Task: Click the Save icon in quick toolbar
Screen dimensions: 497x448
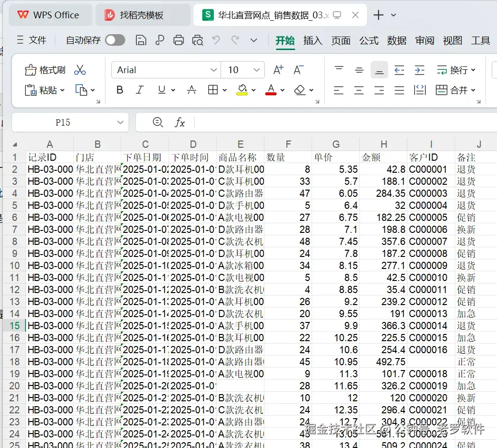Action: point(141,40)
